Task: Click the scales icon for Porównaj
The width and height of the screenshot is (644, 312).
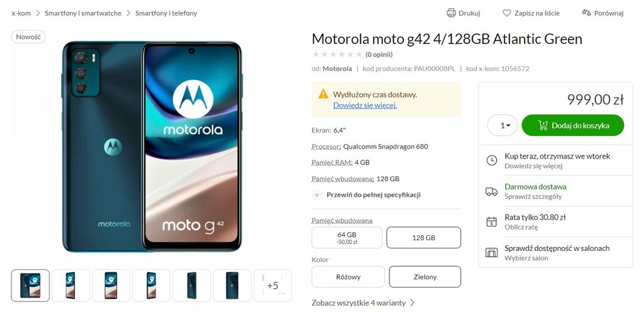Action: [x=587, y=13]
